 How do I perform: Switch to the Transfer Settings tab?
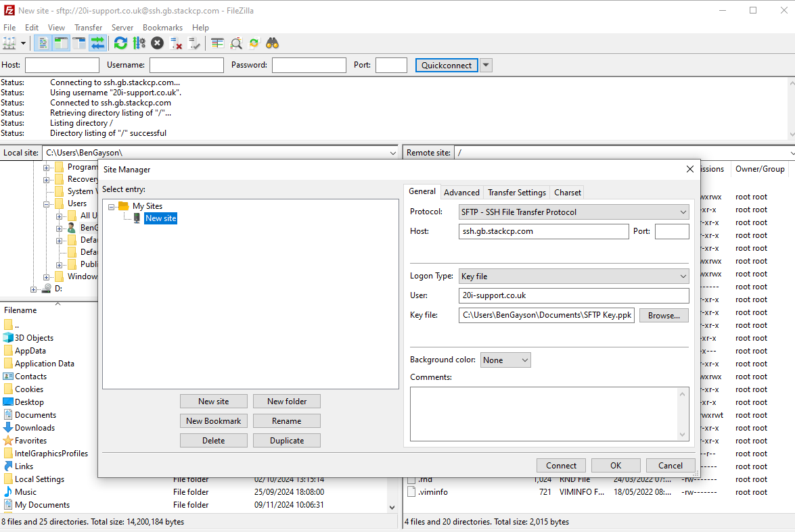517,193
